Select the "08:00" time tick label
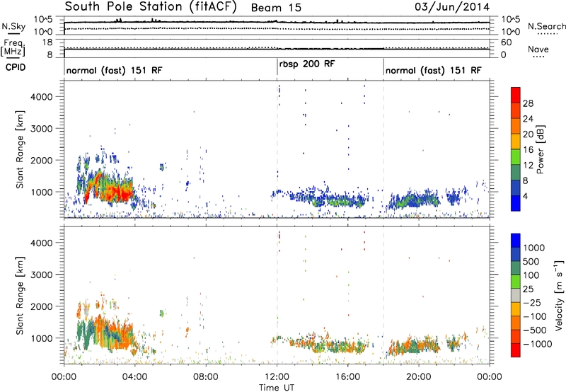Image resolution: width=566 pixels, height=392 pixels. (x=206, y=377)
